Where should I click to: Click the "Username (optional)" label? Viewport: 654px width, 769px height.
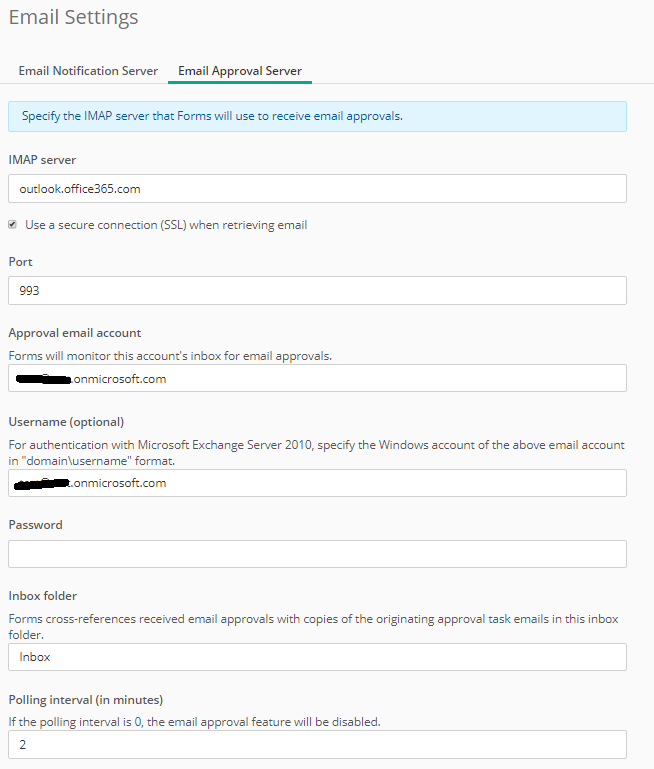pyautogui.click(x=66, y=421)
